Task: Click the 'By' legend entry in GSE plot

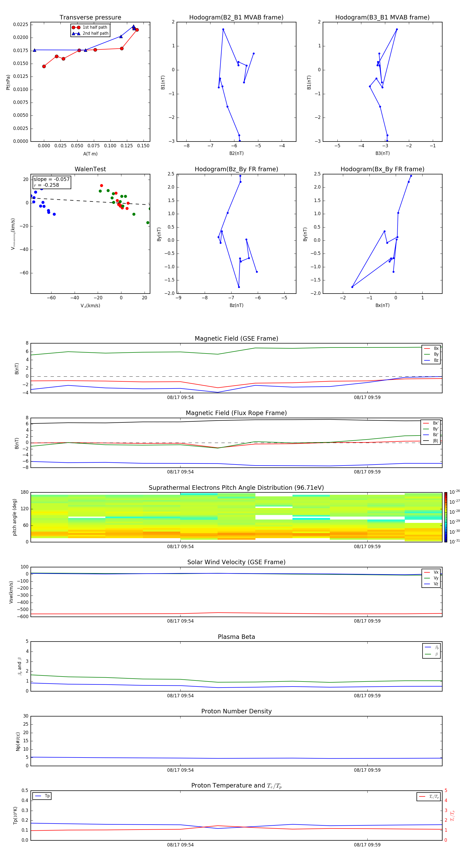Action: (431, 354)
